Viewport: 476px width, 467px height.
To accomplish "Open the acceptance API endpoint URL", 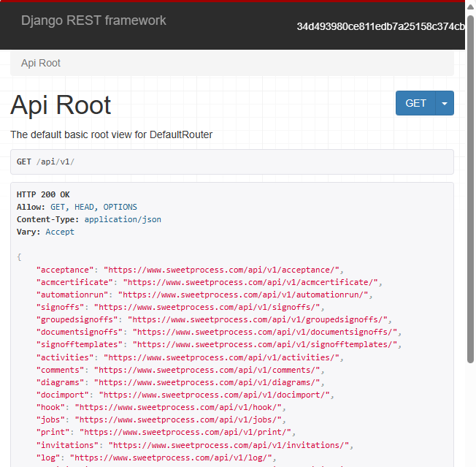I will click(x=223, y=270).
